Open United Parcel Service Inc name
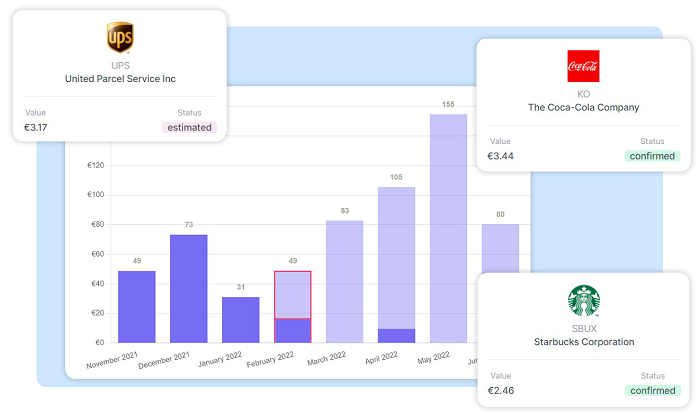Screen dimensions: 700x414 point(120,78)
